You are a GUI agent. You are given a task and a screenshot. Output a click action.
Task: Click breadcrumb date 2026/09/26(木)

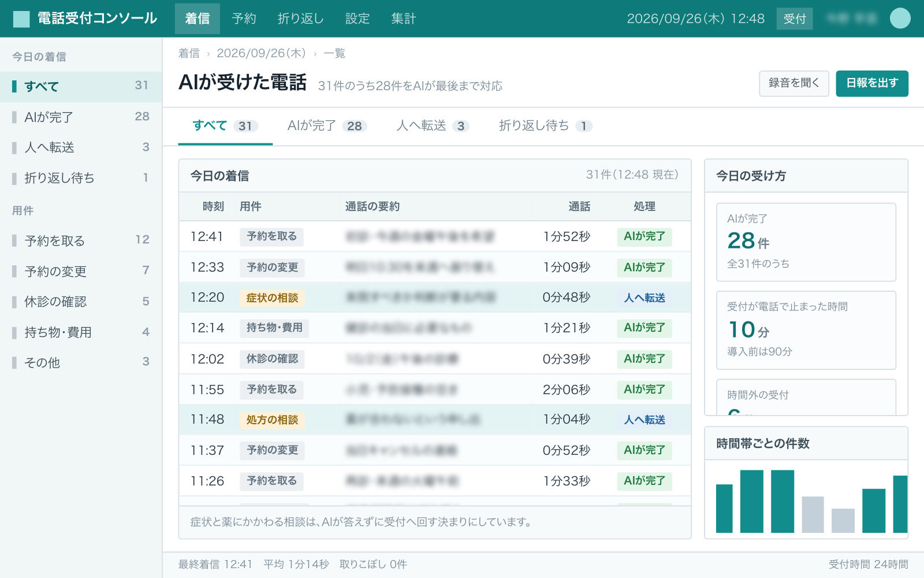coord(261,53)
